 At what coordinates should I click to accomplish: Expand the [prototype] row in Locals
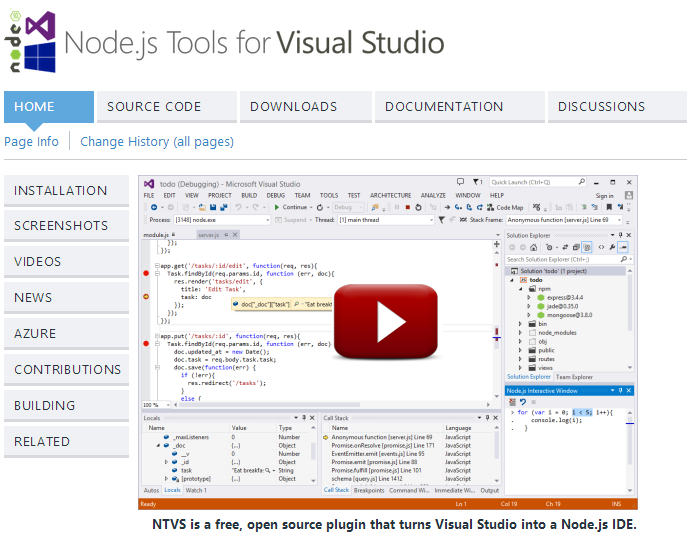(x=166, y=479)
